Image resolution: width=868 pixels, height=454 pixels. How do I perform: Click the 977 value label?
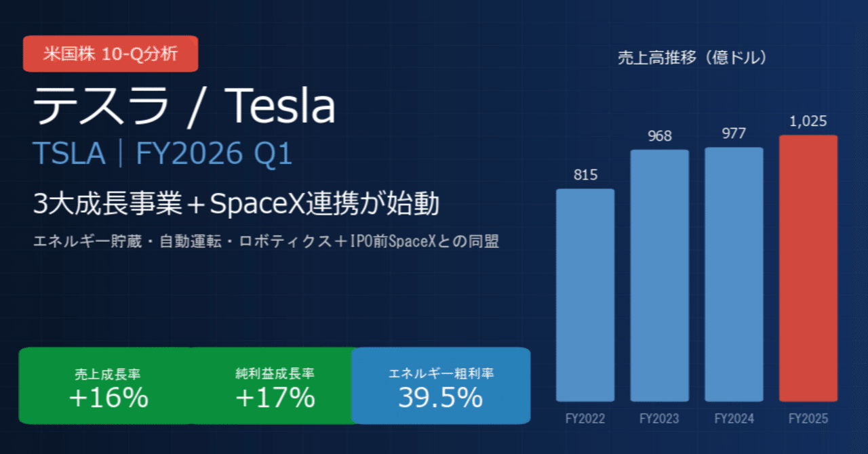coord(734,134)
